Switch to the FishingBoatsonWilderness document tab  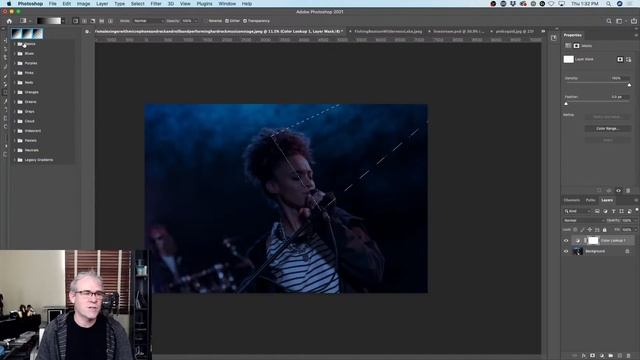pos(388,31)
